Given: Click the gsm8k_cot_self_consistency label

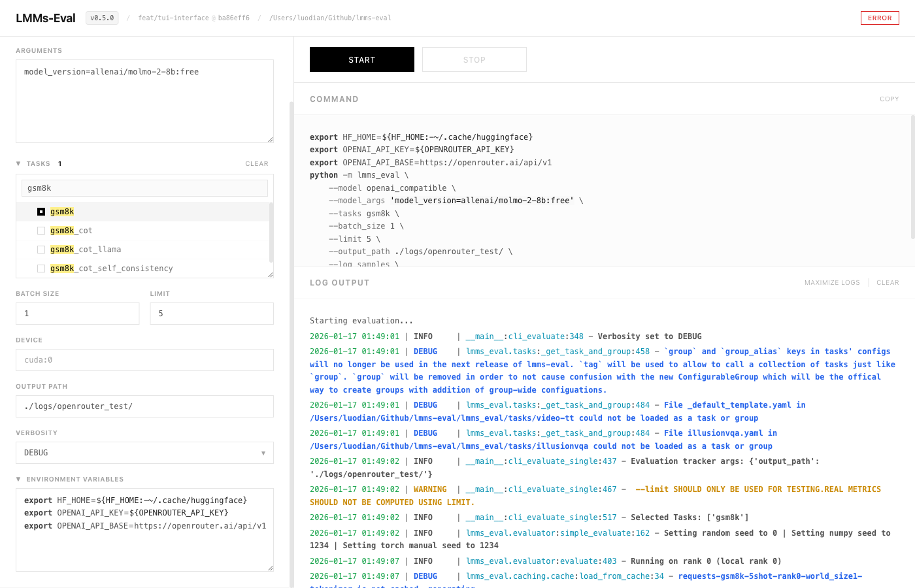Looking at the screenshot, I should click(x=112, y=269).
